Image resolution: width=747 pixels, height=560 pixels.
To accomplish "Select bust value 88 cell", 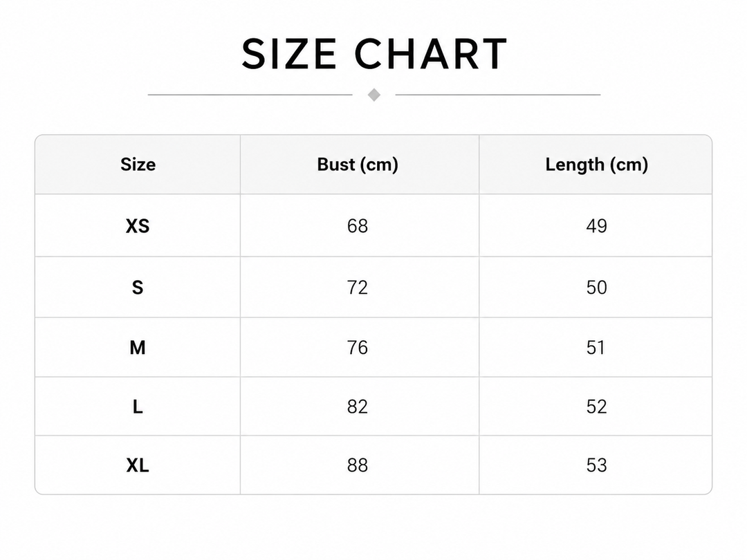I will [360, 465].
